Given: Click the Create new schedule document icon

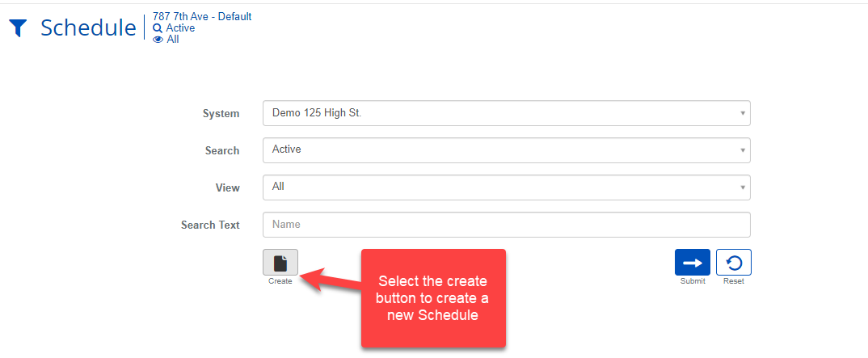Looking at the screenshot, I should (x=280, y=263).
